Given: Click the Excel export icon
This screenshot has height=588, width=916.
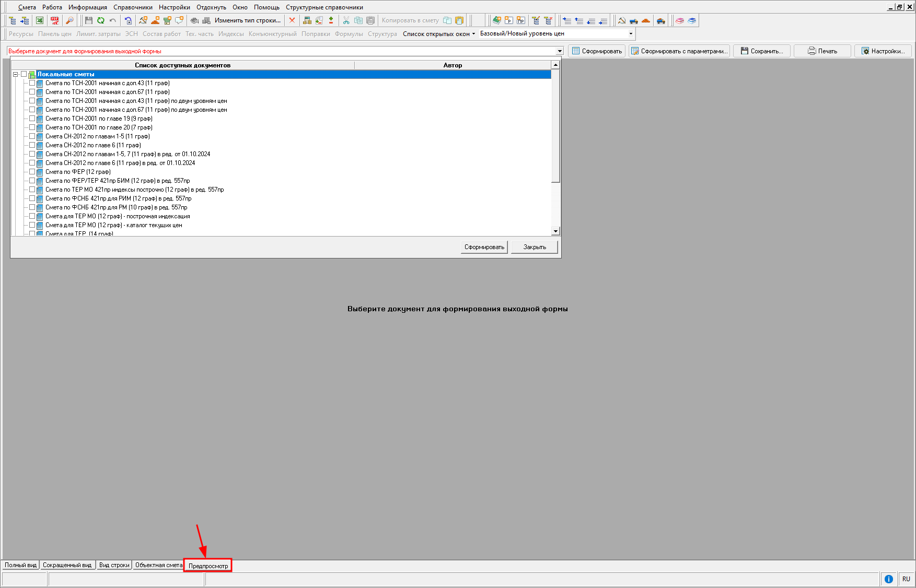Looking at the screenshot, I should point(40,20).
